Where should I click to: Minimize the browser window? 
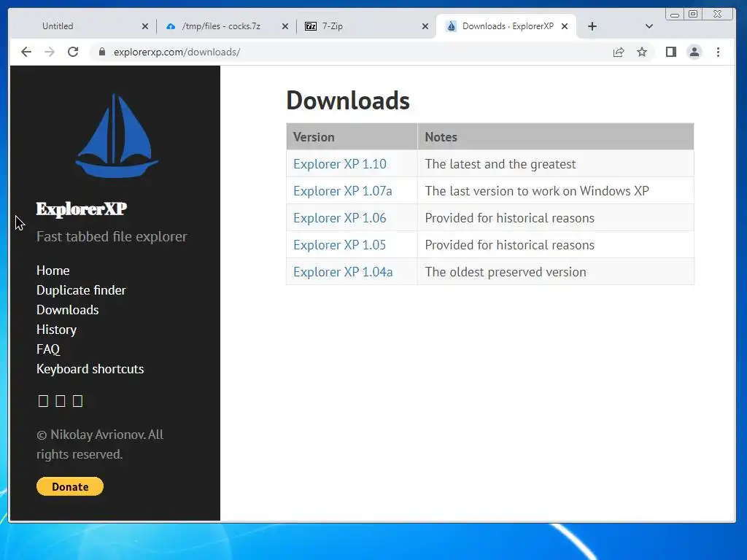675,15
